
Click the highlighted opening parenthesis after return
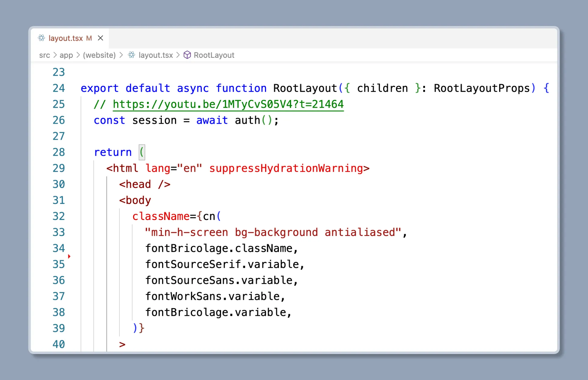click(x=142, y=152)
